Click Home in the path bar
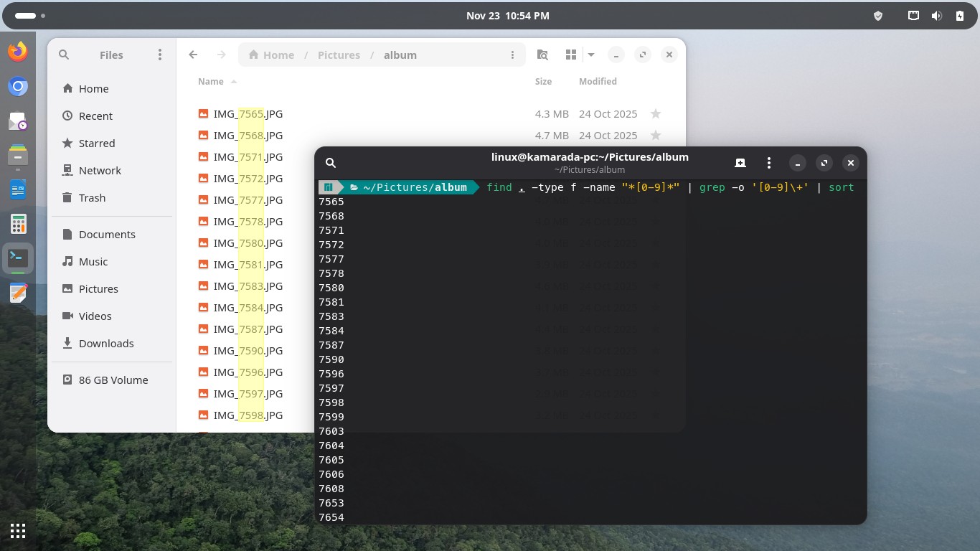Viewport: 980px width, 551px height. 271,55
